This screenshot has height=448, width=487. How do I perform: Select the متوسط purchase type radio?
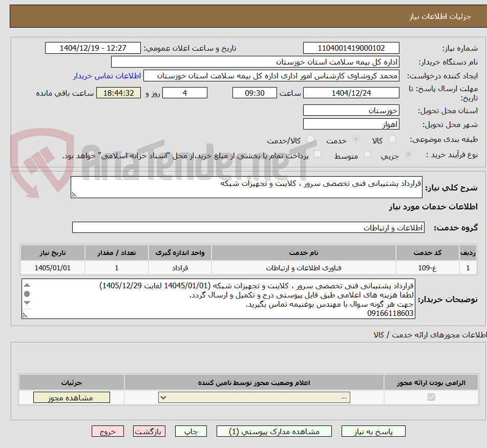(x=367, y=154)
